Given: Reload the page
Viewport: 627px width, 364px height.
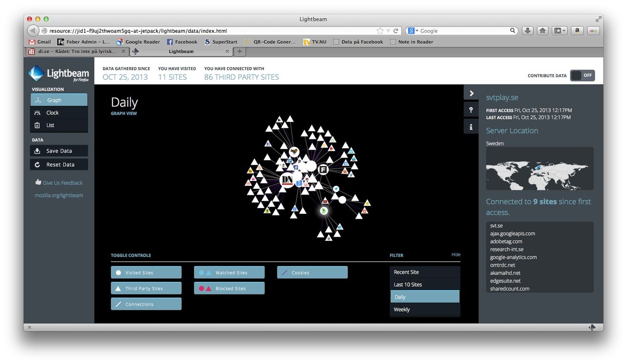Looking at the screenshot, I should click(x=396, y=30).
